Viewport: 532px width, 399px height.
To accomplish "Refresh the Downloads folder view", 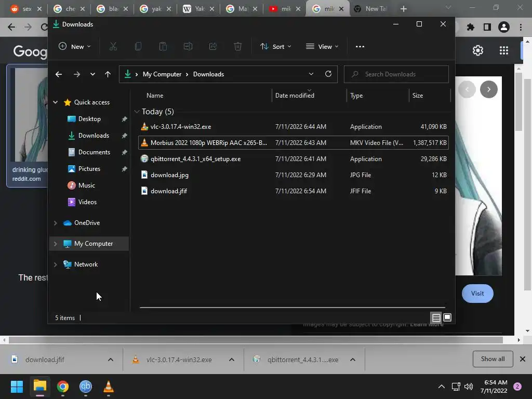I will coord(328,74).
